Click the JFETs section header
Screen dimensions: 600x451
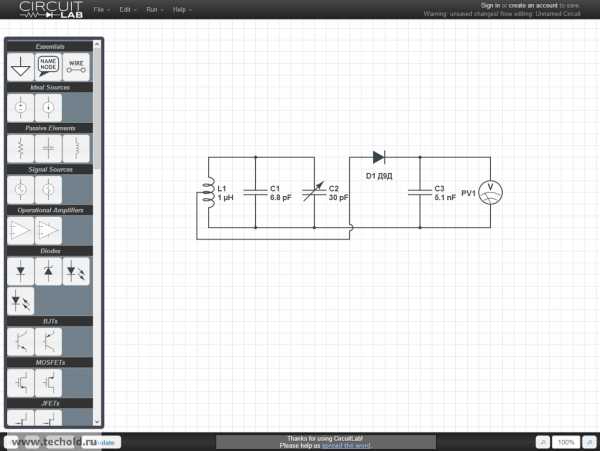(x=50, y=403)
